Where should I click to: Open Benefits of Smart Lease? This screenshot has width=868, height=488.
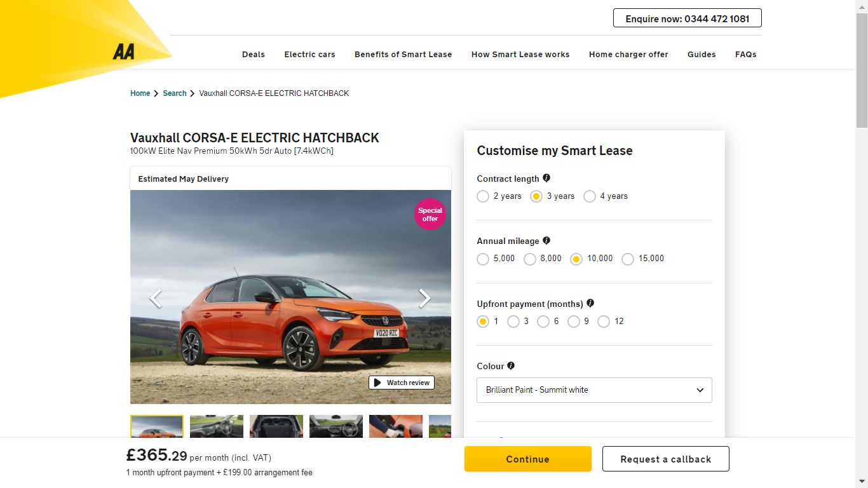pos(403,55)
